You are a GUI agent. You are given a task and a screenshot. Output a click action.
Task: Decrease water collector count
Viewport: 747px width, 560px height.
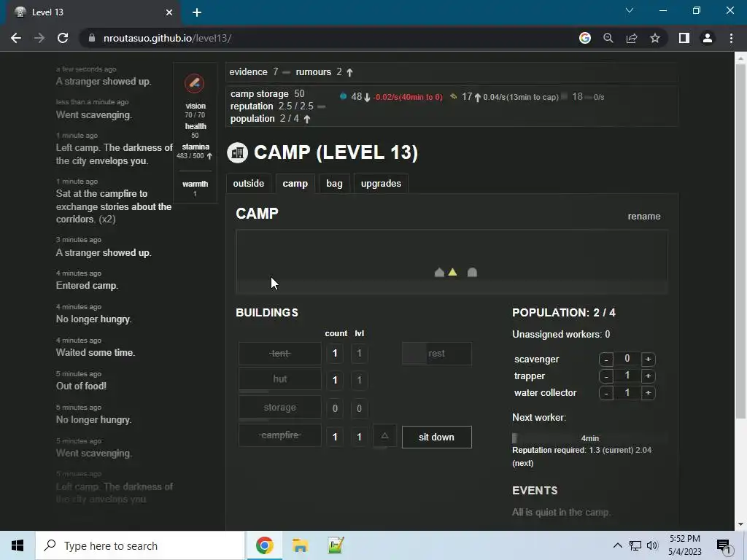[606, 393]
